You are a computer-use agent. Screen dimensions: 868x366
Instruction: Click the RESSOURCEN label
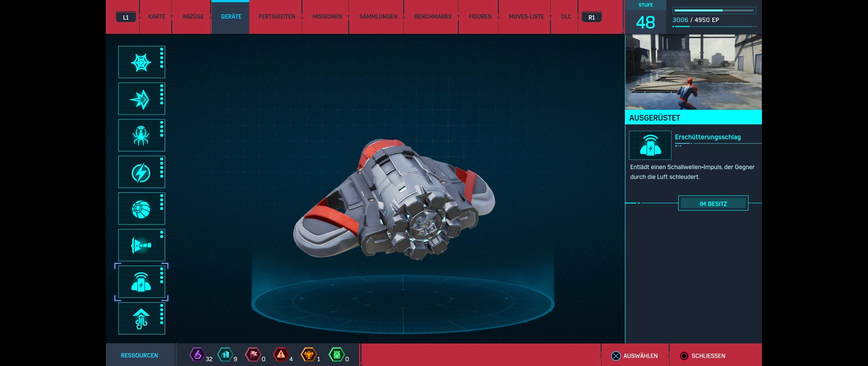pos(139,355)
